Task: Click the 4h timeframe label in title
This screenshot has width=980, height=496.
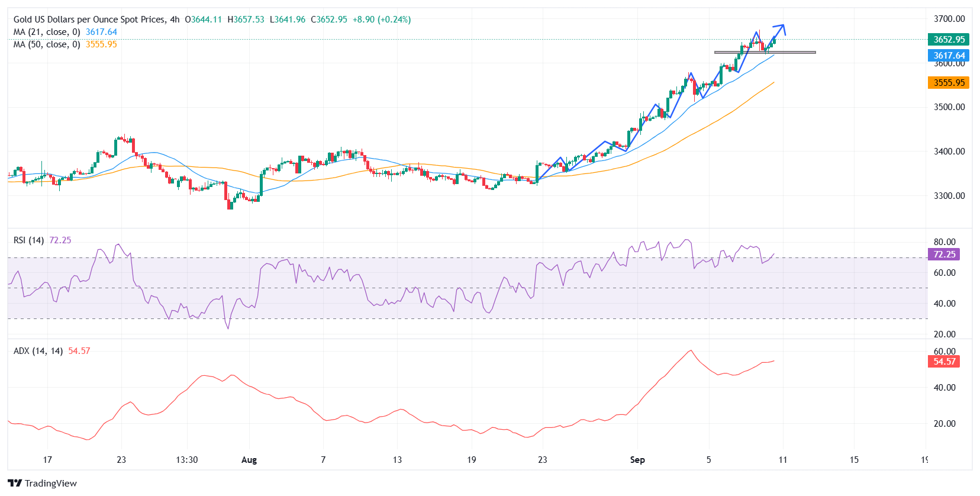Action: click(175, 20)
